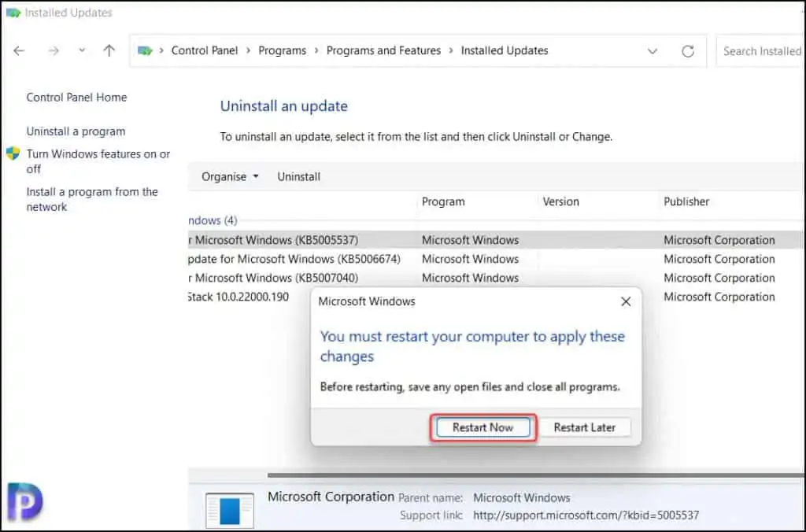Expand the address bar history dropdown
Image resolution: width=806 pixels, height=532 pixels.
[653, 51]
